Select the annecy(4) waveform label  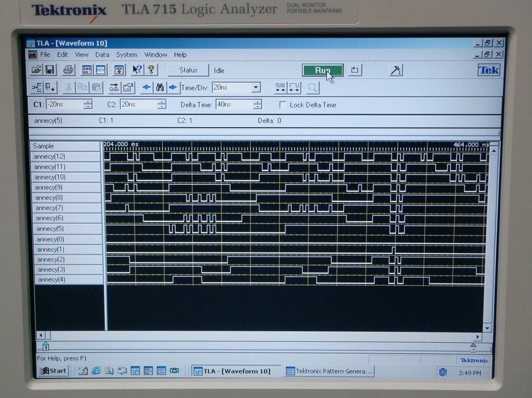click(x=69, y=280)
